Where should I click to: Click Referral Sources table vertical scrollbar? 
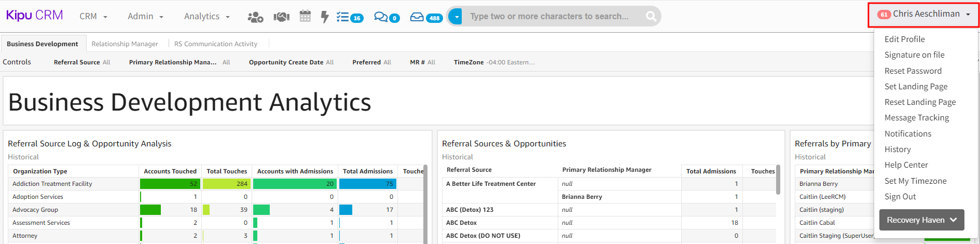[x=778, y=180]
